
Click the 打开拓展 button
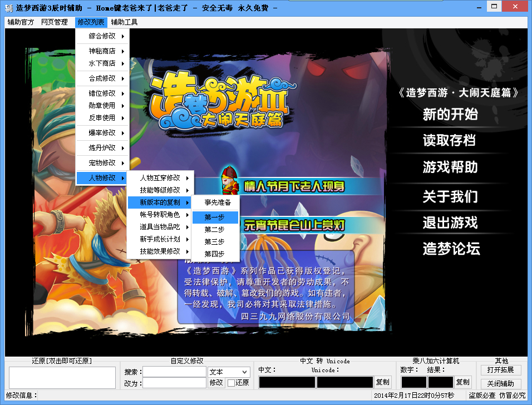(x=501, y=370)
